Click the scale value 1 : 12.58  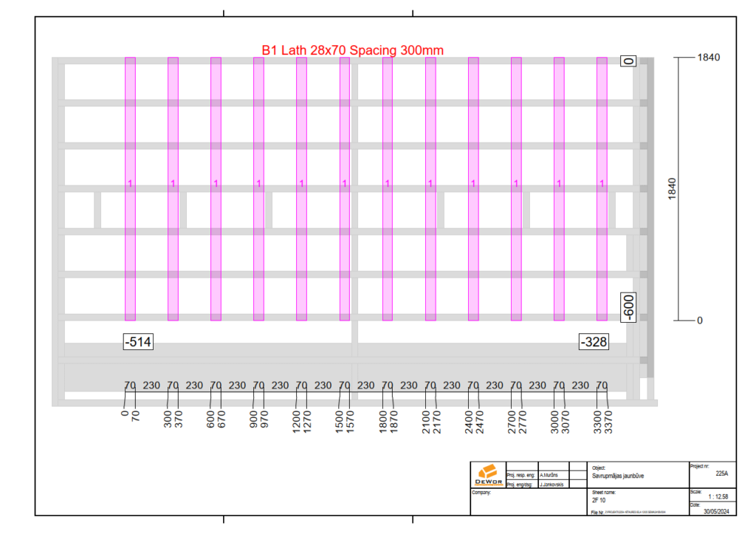[x=715, y=496]
